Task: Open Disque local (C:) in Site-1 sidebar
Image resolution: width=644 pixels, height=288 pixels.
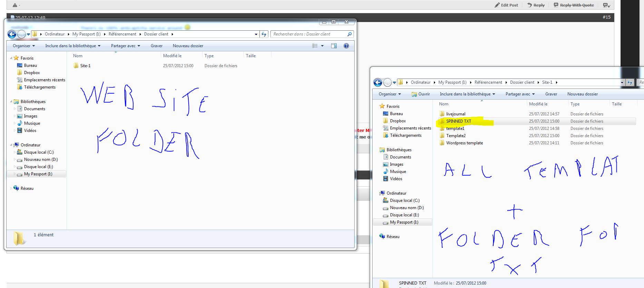Action: tap(401, 200)
